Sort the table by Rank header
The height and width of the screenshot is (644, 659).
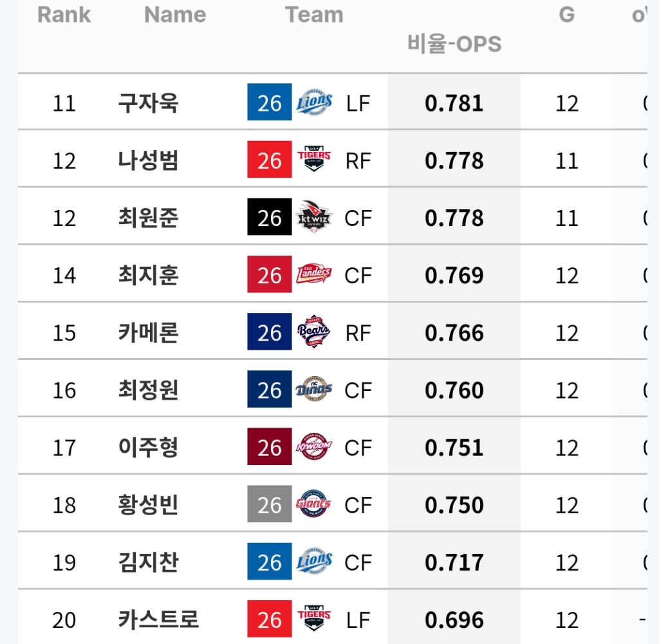tap(64, 15)
